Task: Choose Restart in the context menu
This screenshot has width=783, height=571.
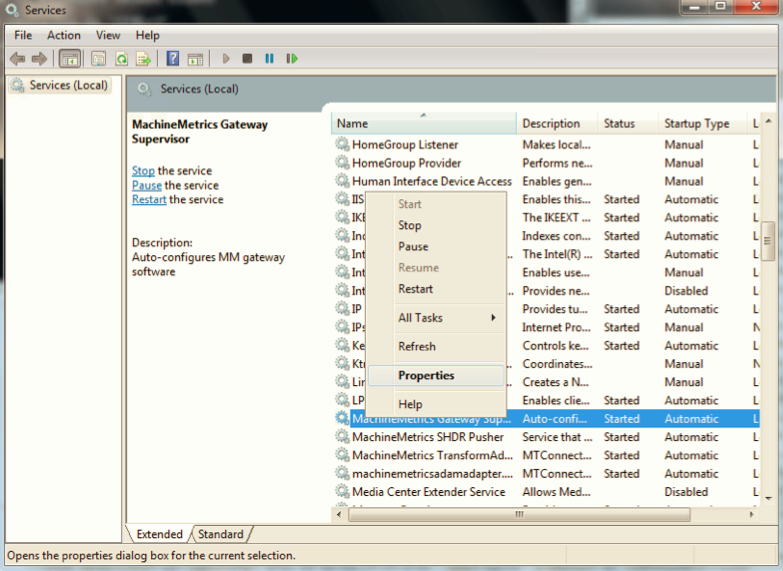Action: [436, 289]
